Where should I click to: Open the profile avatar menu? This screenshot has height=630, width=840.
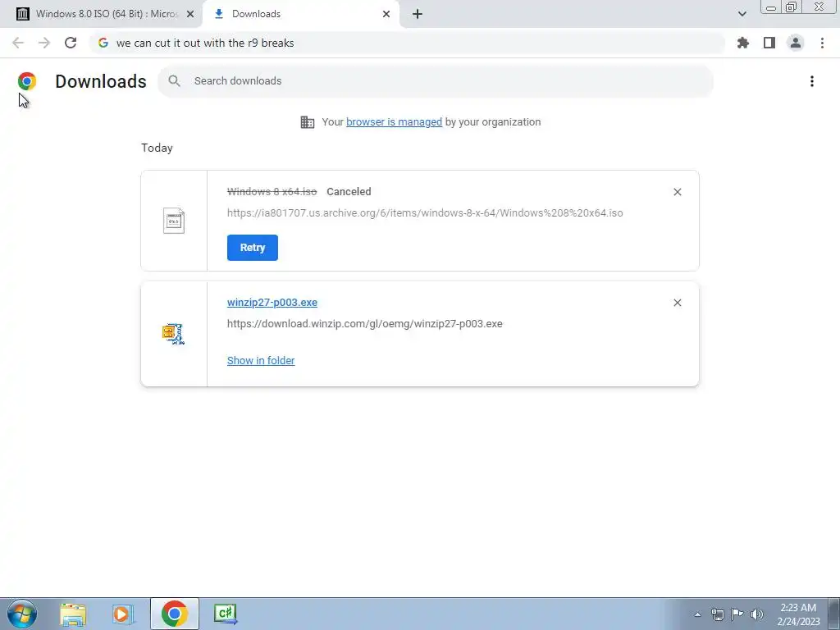click(796, 43)
